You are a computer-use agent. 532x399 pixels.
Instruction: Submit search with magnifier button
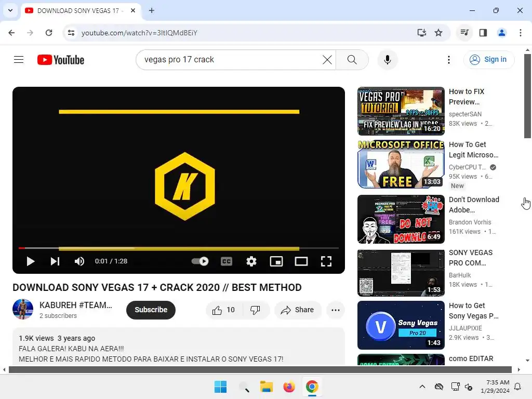352,60
